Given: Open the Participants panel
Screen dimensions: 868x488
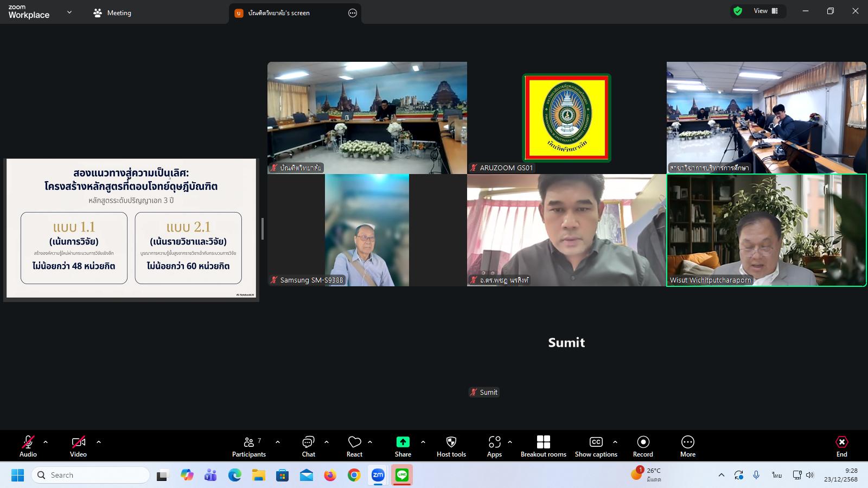Looking at the screenshot, I should (249, 446).
